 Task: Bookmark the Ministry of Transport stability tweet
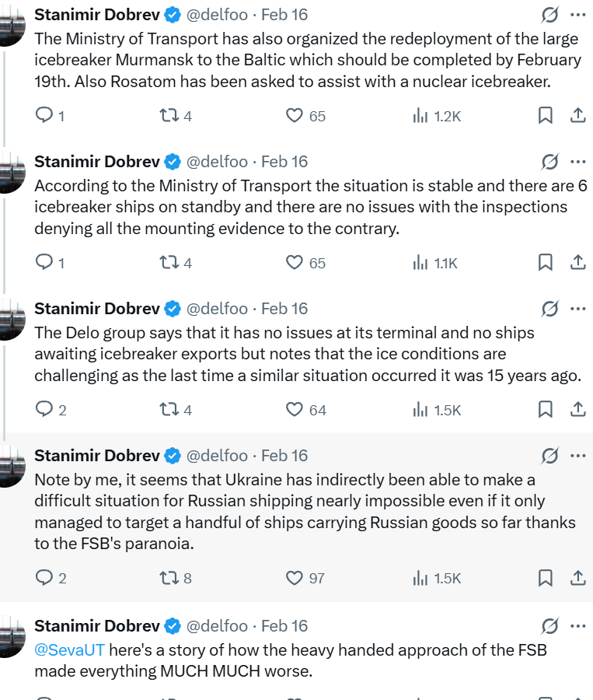pyautogui.click(x=546, y=263)
